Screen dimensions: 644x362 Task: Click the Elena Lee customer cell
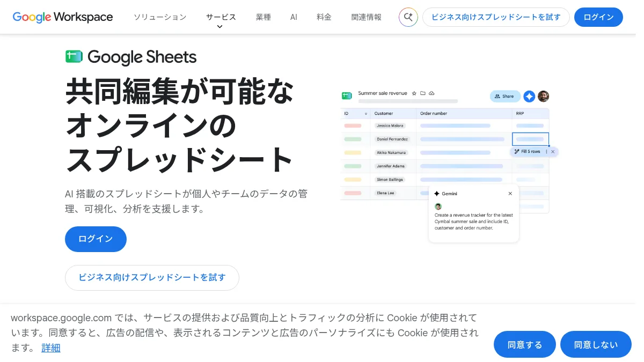[385, 193]
